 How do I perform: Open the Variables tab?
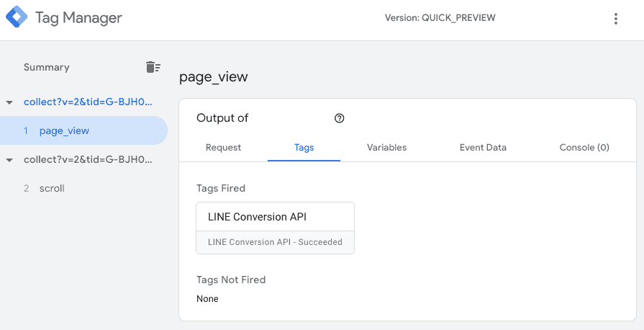pos(386,147)
